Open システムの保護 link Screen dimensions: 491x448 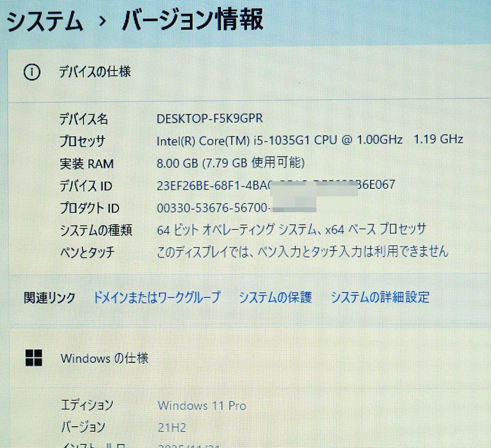(276, 297)
